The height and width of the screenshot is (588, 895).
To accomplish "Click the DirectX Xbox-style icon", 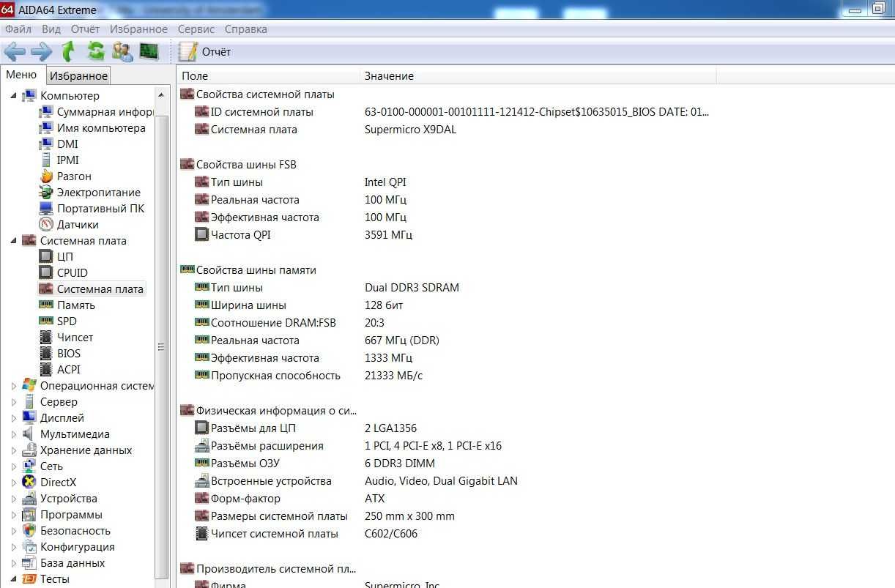I will pyautogui.click(x=29, y=482).
